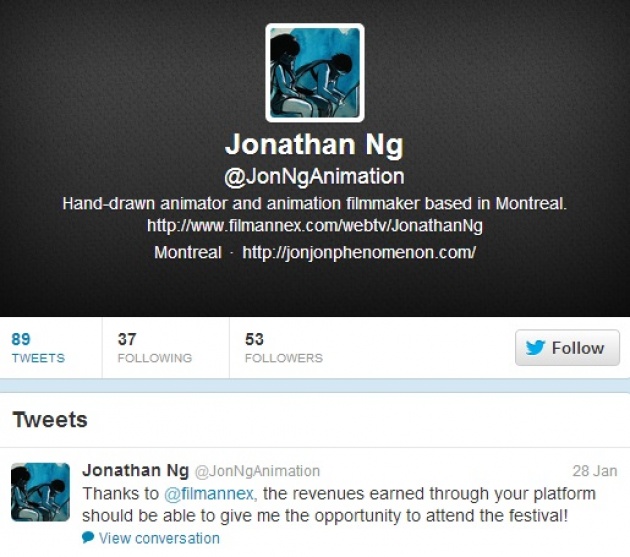Open the 89 Tweets tab
The image size is (630, 557).
tap(38, 348)
